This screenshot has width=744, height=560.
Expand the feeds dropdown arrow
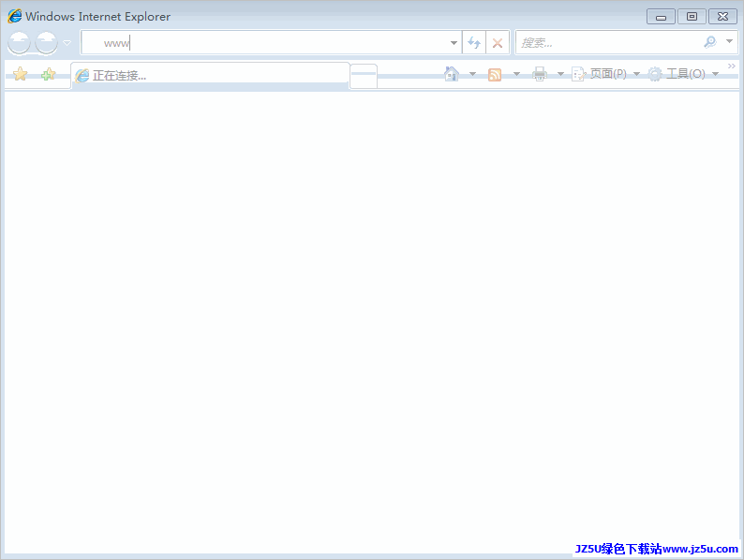[516, 74]
